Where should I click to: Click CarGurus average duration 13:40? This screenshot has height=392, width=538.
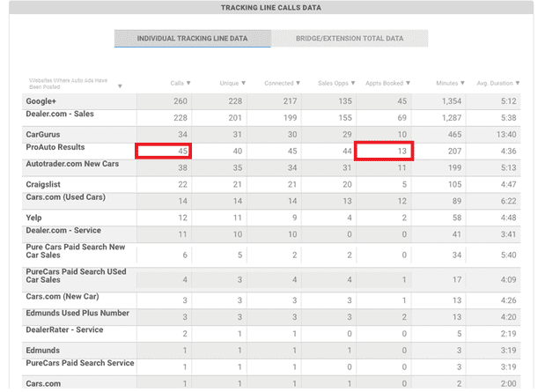pos(506,135)
